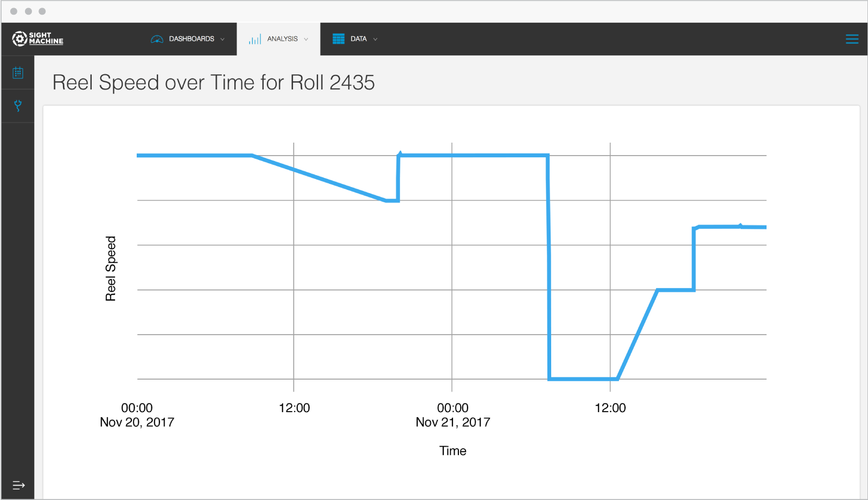This screenshot has width=868, height=500.
Task: Expand the sidebar with the arrow icon
Action: pos(18,485)
